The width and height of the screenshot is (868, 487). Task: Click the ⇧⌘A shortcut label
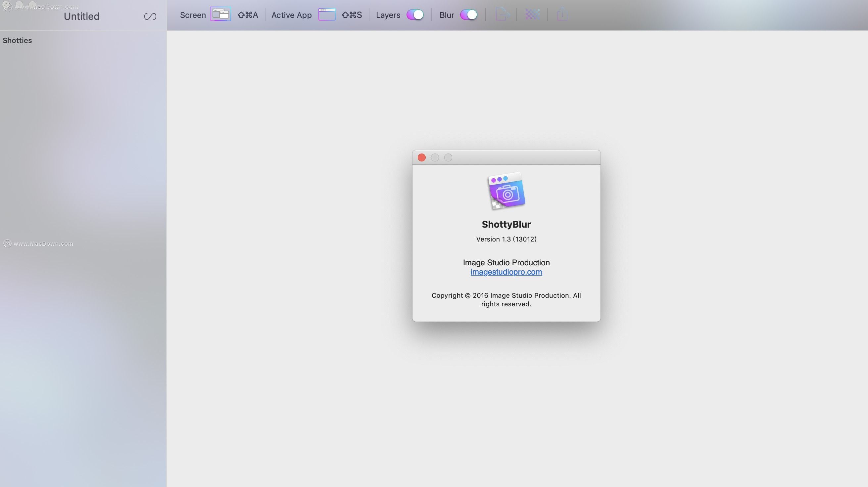pos(248,15)
